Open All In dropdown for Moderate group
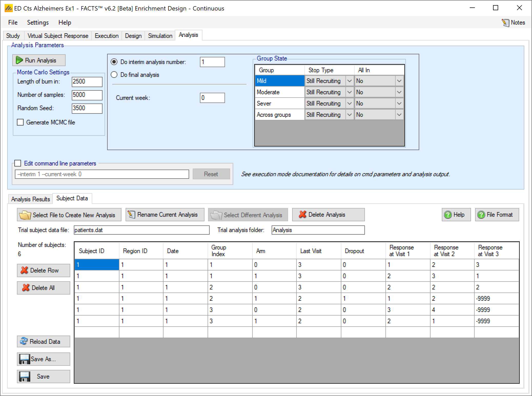The height and width of the screenshot is (396, 532). (x=399, y=92)
